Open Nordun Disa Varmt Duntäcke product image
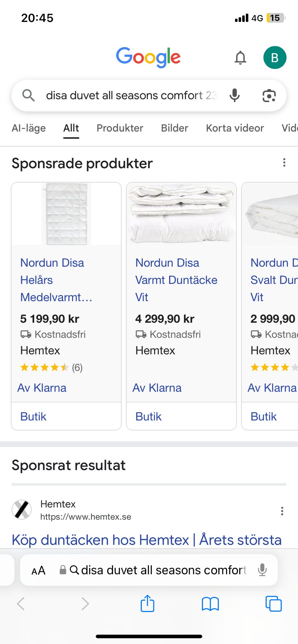The image size is (298, 644). point(181,214)
